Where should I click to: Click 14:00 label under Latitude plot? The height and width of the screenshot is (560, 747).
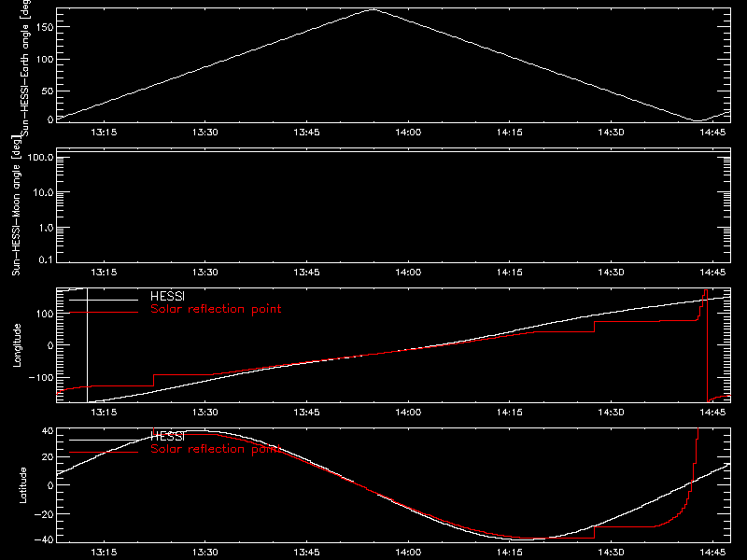pos(408,553)
